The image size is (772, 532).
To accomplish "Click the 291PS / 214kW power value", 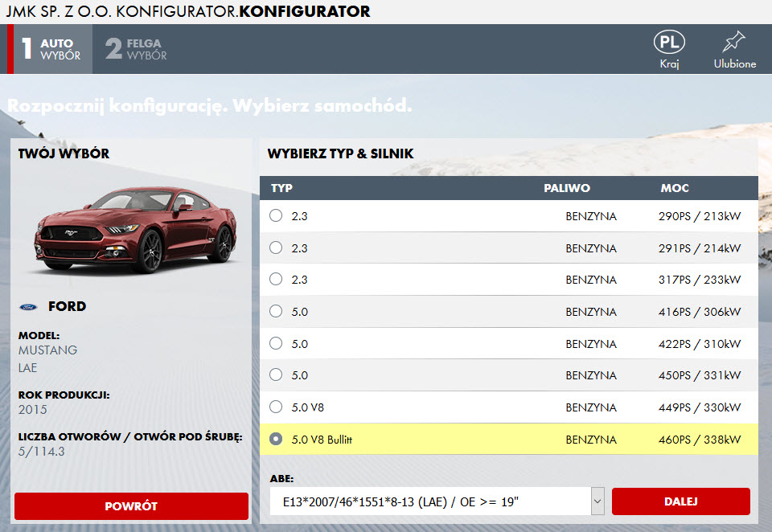I will (700, 248).
